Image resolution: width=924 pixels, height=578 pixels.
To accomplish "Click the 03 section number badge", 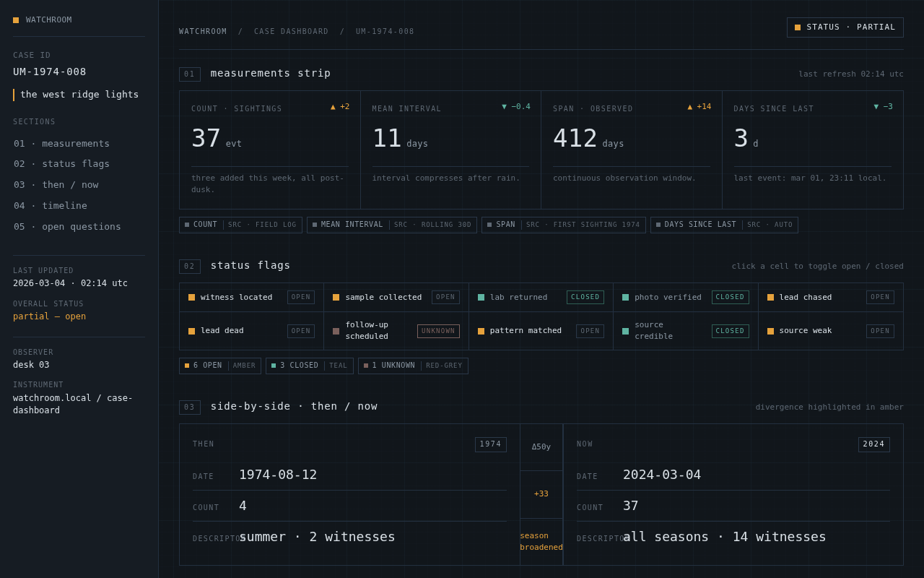I will [190, 407].
